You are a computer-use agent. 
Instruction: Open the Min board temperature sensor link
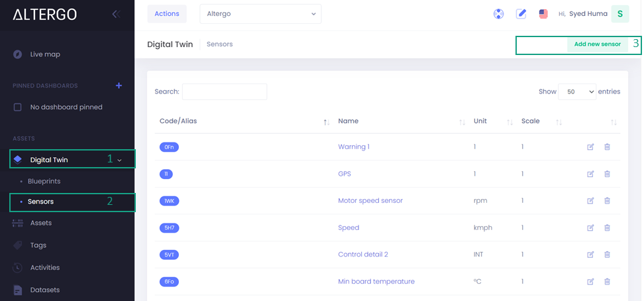376,282
